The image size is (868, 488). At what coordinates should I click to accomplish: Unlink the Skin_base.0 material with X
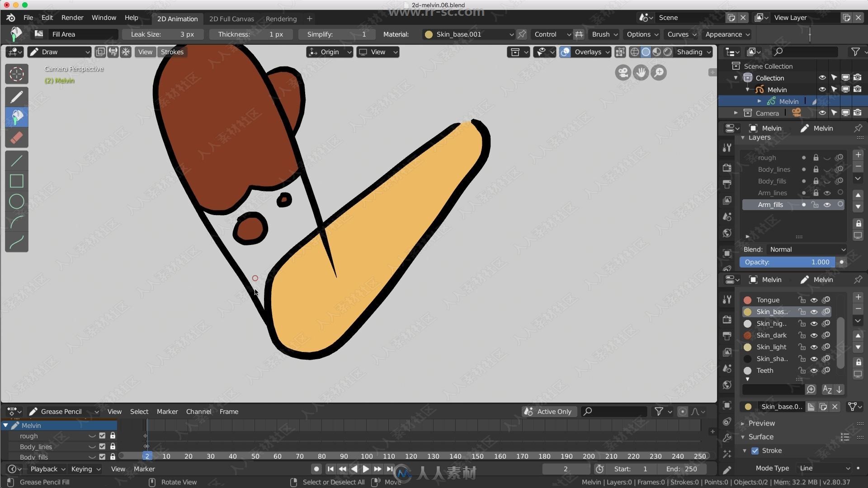835,407
